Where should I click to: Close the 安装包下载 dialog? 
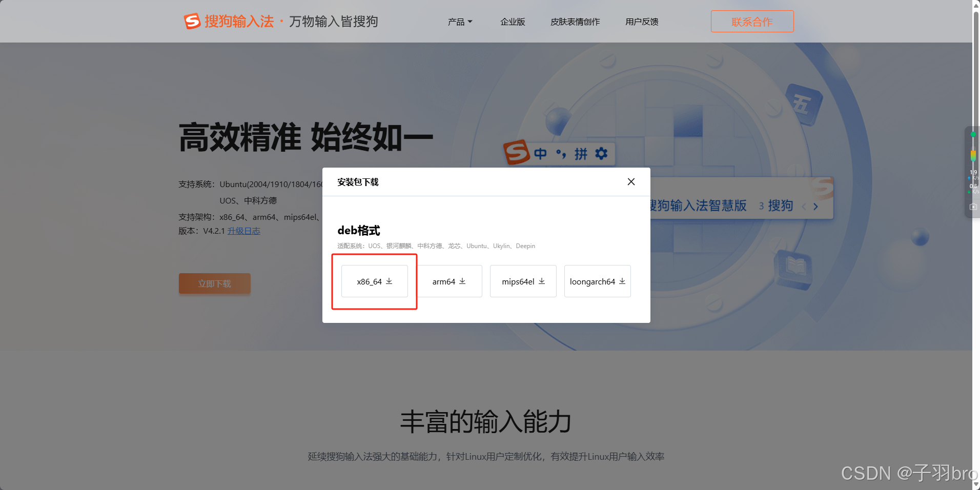click(x=631, y=182)
